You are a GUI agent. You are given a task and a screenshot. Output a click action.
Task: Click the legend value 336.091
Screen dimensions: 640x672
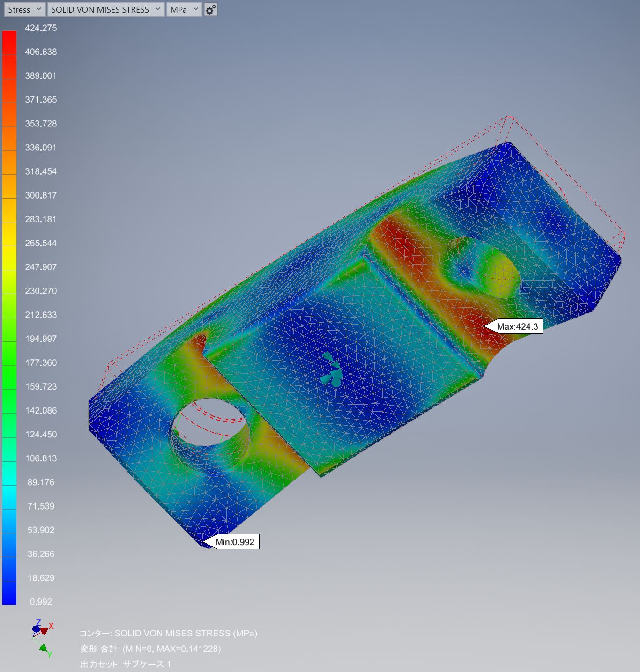41,148
